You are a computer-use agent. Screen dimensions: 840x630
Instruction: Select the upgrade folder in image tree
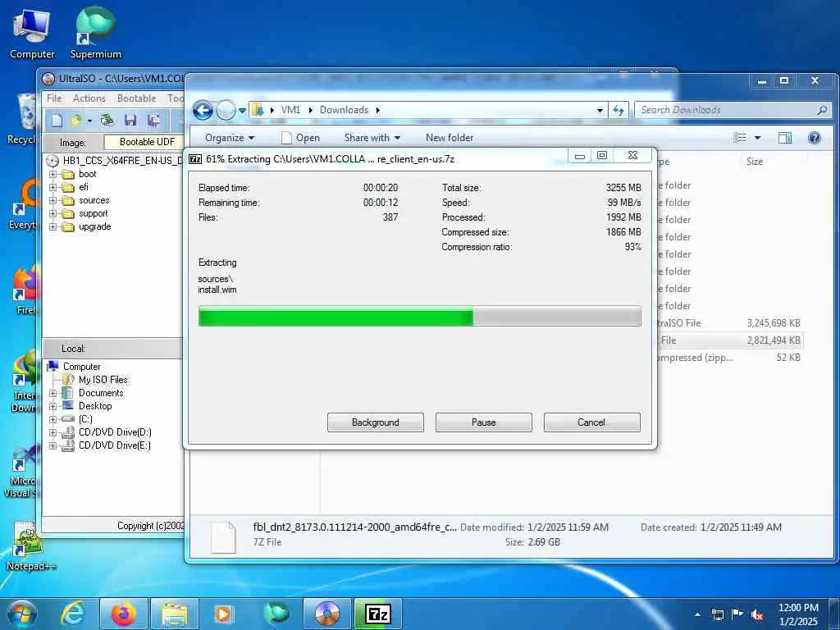click(x=95, y=226)
